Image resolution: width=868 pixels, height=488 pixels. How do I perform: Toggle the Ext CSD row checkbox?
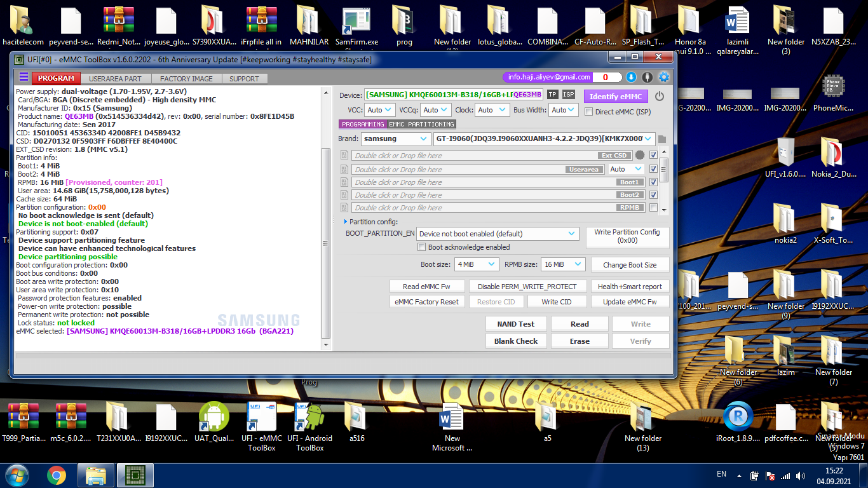[653, 155]
